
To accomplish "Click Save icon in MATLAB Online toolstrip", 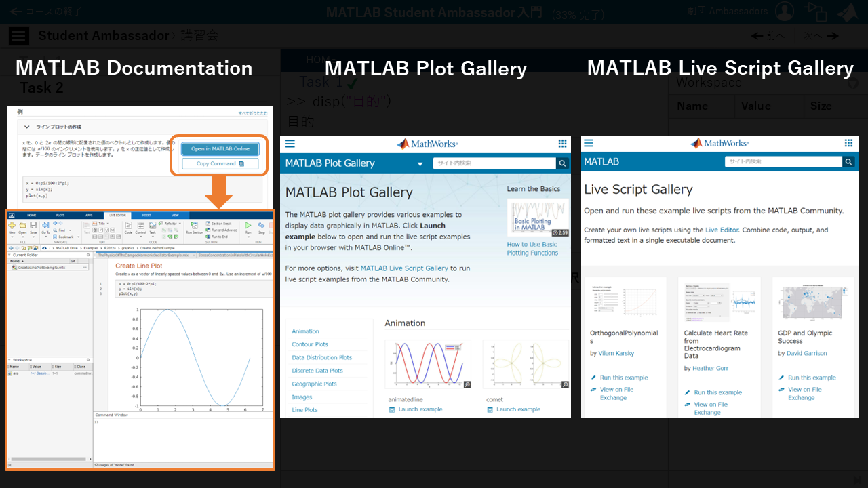I will [33, 225].
